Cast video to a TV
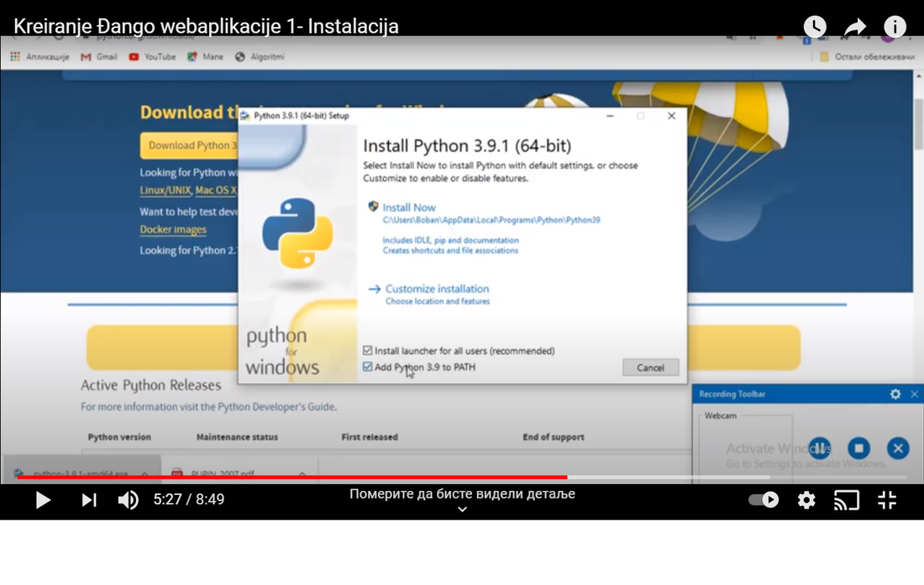The image size is (924, 585). tap(846, 500)
